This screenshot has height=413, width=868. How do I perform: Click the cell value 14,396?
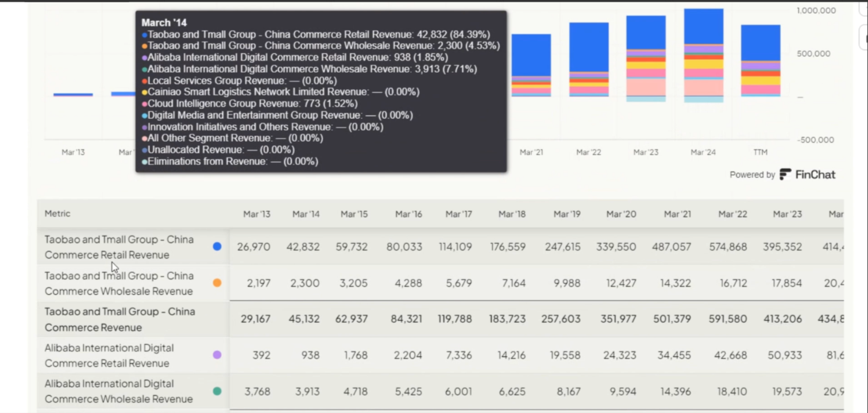pos(674,392)
